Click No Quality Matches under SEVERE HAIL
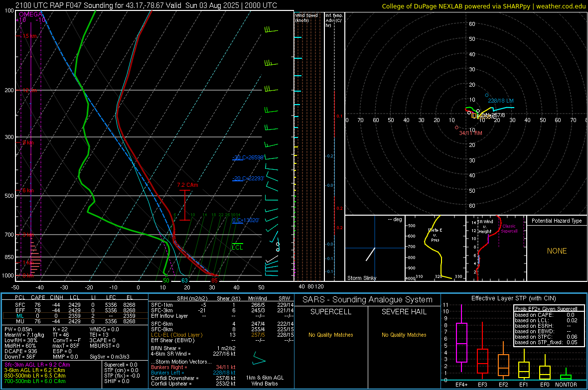 (404, 335)
